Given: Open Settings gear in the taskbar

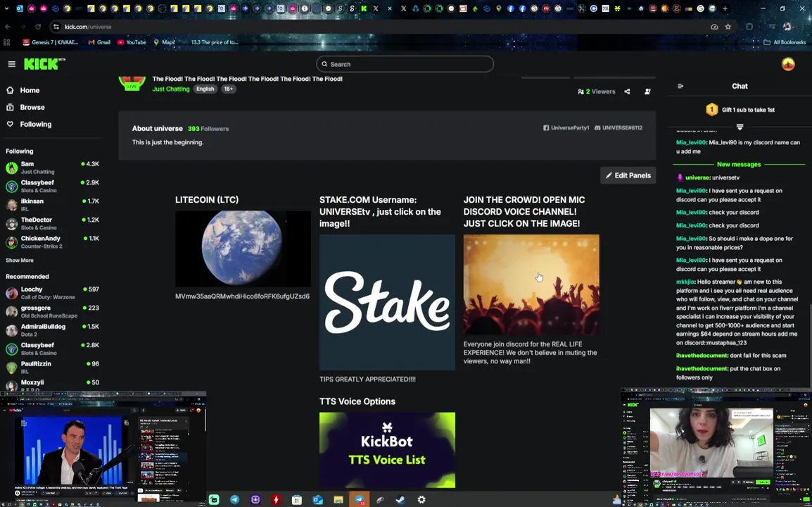Looking at the screenshot, I should (421, 500).
